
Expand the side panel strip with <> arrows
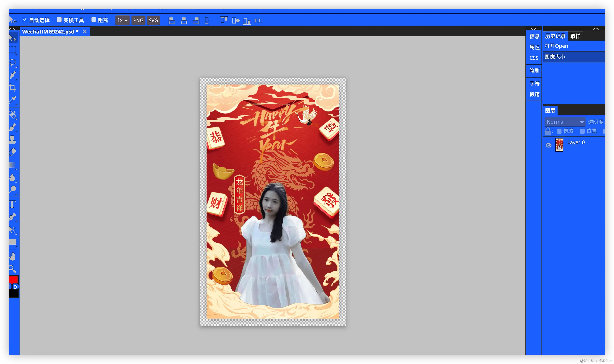[533, 29]
